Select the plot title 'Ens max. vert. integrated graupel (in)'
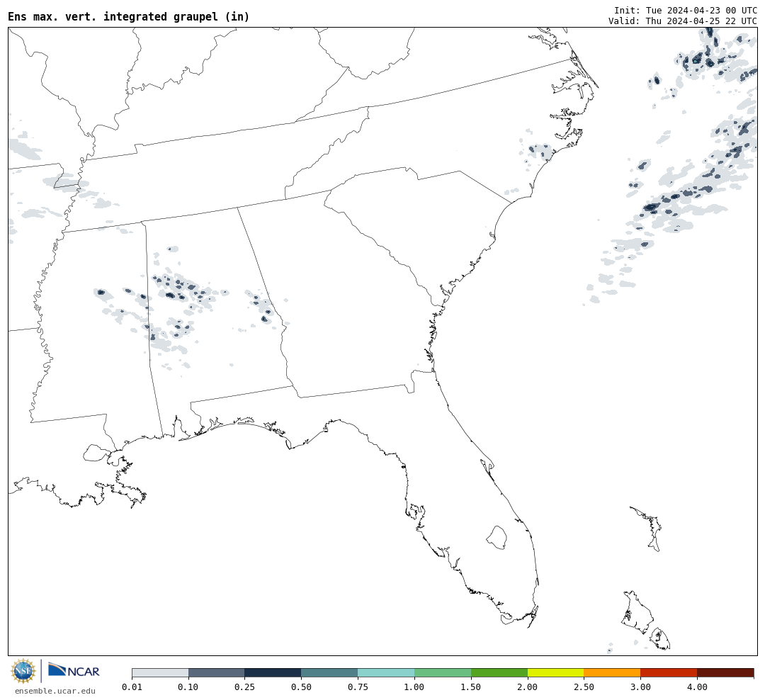The width and height of the screenshot is (765, 700). [x=129, y=16]
